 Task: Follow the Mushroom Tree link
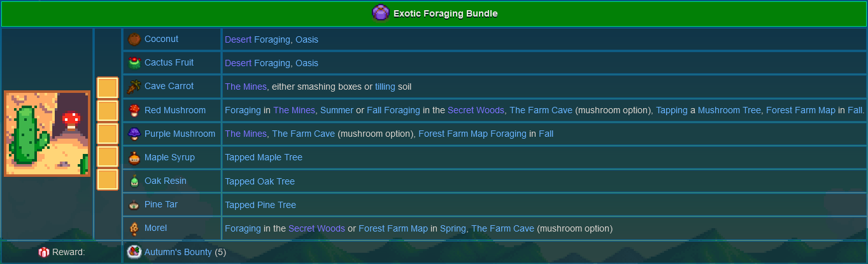729,110
